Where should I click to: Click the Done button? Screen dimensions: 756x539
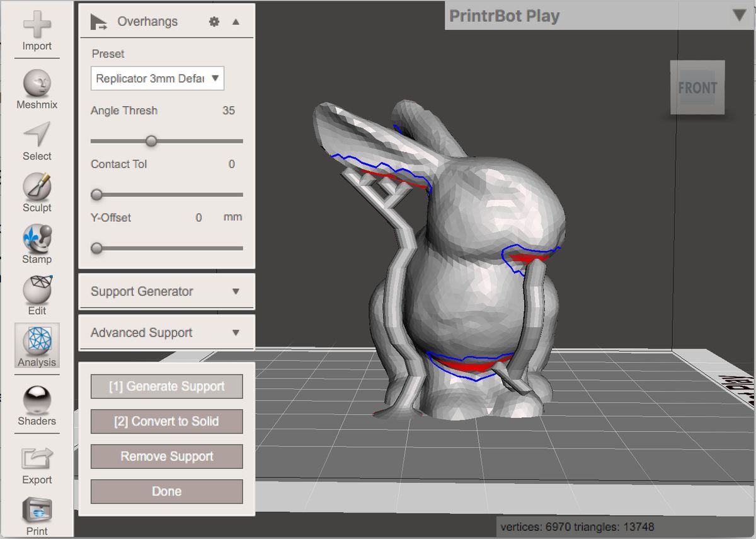[166, 491]
